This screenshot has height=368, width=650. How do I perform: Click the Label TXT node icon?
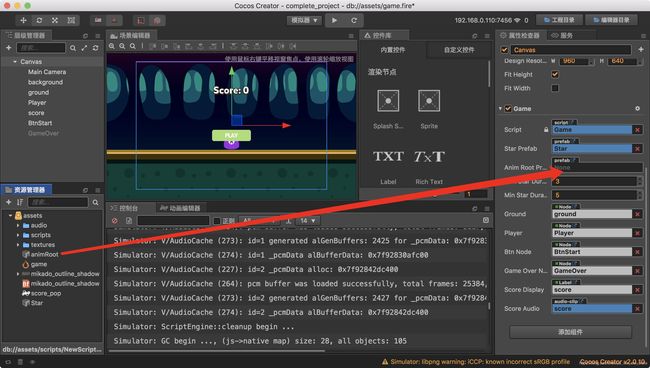coord(388,156)
